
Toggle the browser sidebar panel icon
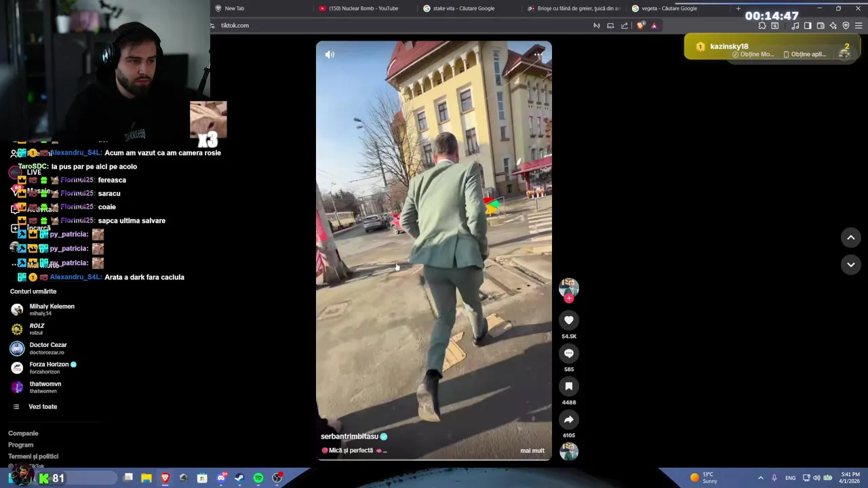point(808,26)
